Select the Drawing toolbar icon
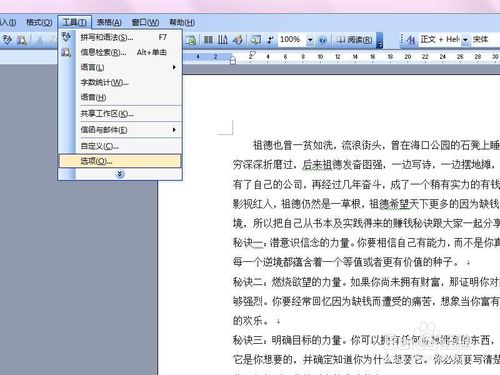This screenshot has height=375, width=500. 237,40
